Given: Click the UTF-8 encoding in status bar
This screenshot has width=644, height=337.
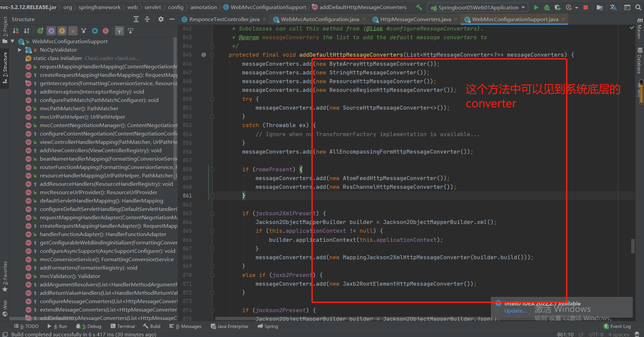Looking at the screenshot, I should click(596, 334).
